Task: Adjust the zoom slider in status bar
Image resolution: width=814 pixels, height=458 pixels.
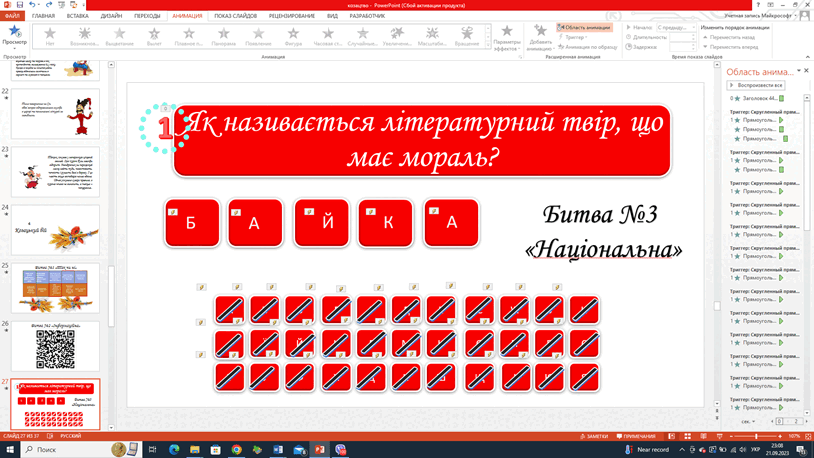Action: 756,436
